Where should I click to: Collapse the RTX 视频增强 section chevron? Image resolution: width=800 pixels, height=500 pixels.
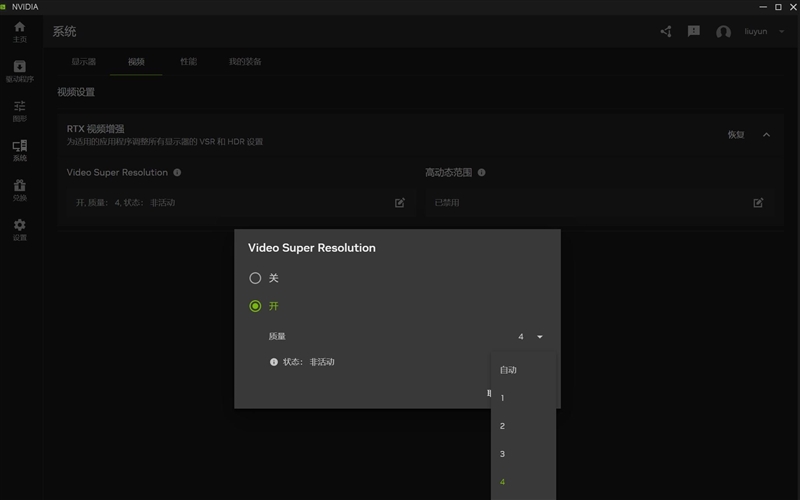767,134
